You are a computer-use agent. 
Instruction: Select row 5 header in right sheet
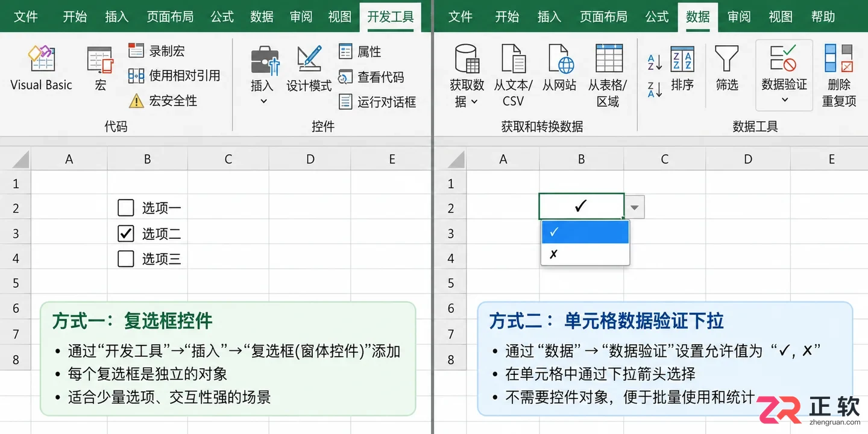tap(450, 283)
